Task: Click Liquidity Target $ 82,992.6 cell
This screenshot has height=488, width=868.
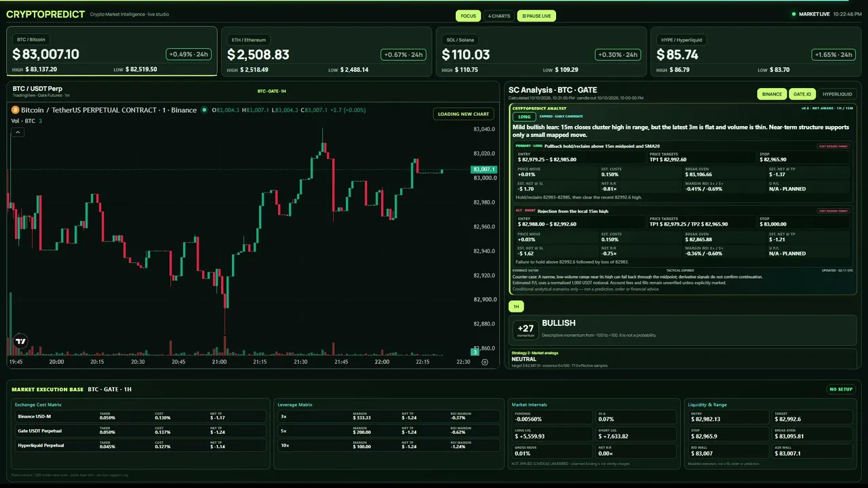Action: coord(813,417)
